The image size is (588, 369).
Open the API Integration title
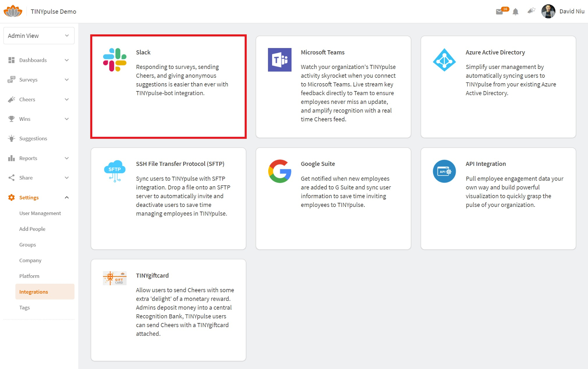[486, 164]
